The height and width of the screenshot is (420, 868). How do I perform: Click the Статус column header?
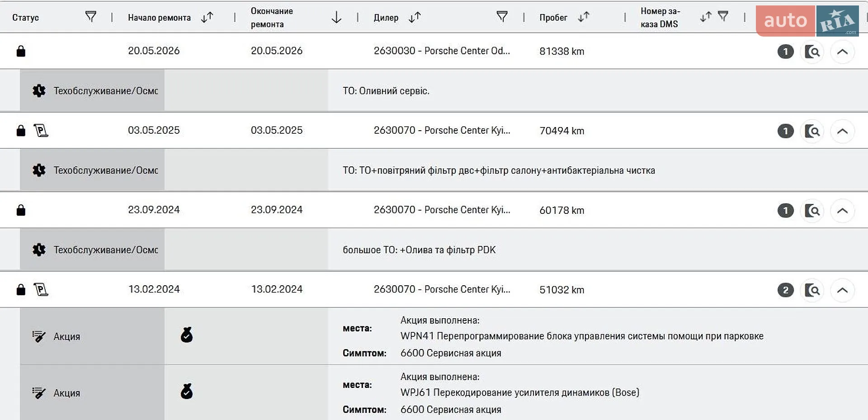click(x=25, y=18)
